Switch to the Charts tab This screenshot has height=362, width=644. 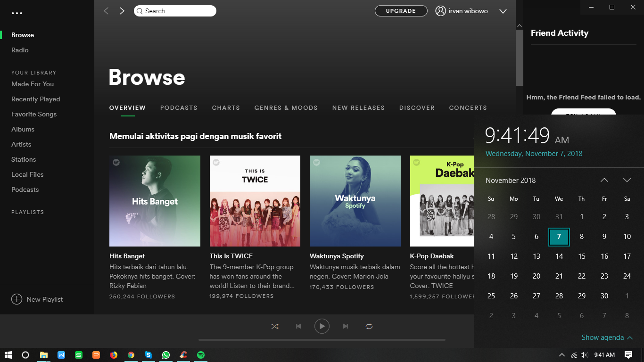click(226, 108)
